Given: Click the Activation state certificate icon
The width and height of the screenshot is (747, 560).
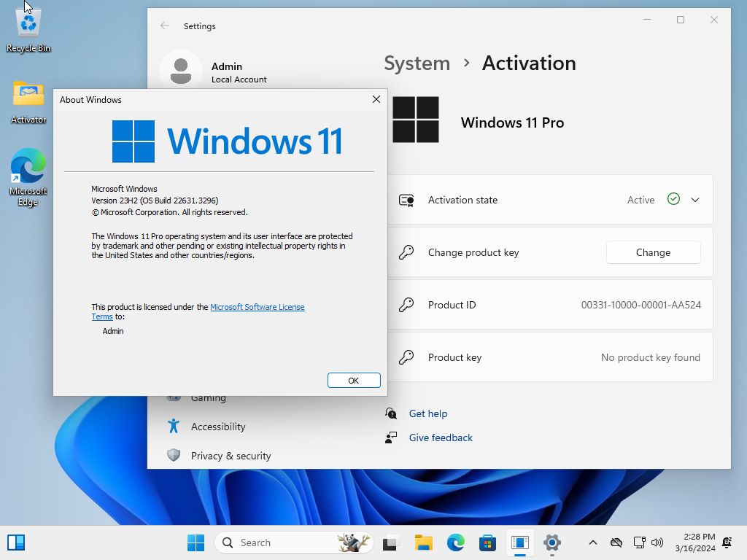Looking at the screenshot, I should 406,200.
